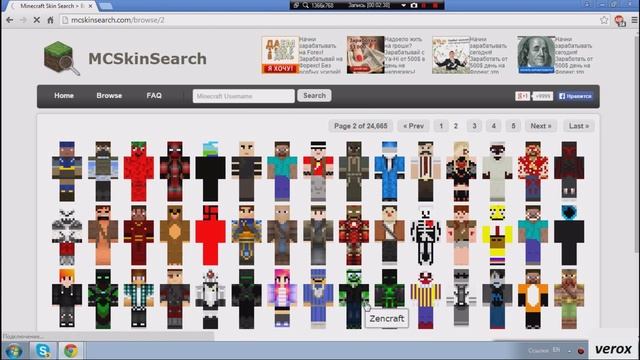This screenshot has height=360, width=640.
Task: Click the Next » pagination button
Action: pos(541,126)
